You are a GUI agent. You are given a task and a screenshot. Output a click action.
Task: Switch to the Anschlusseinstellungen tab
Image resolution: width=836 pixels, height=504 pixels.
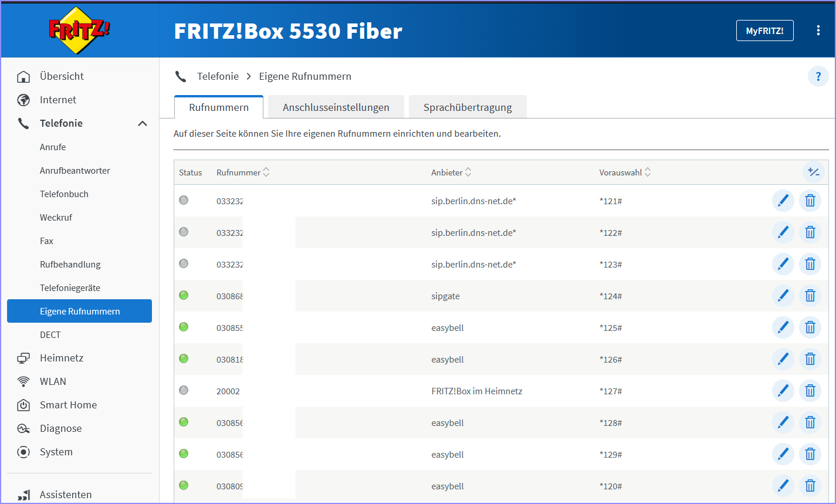336,107
